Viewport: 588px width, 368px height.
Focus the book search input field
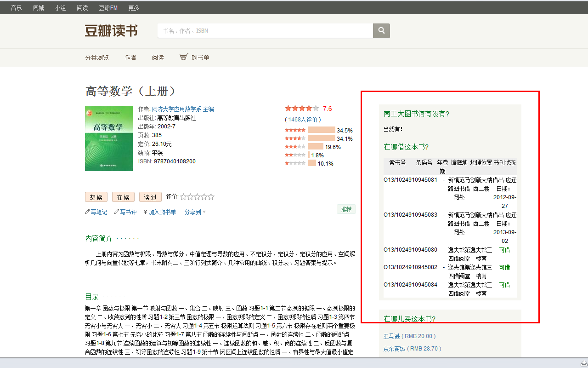point(265,31)
